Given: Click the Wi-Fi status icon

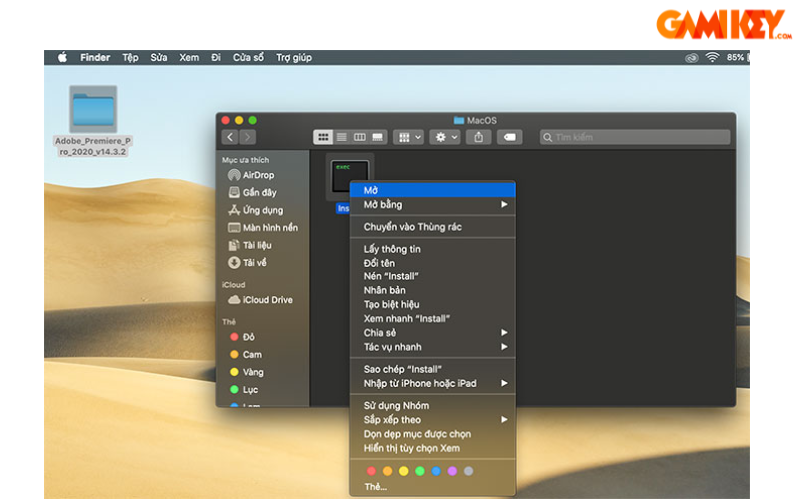Looking at the screenshot, I should [712, 57].
